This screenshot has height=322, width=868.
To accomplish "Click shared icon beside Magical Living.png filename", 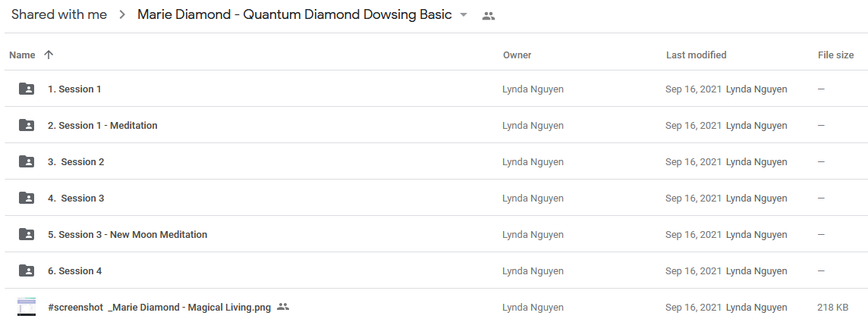I will (283, 307).
